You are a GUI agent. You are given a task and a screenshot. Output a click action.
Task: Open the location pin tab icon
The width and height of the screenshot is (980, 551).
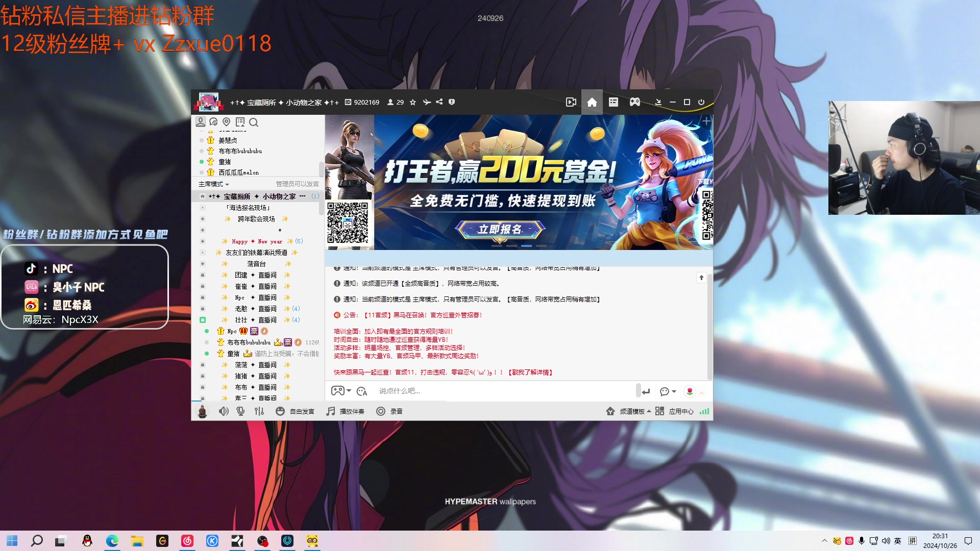(227, 122)
